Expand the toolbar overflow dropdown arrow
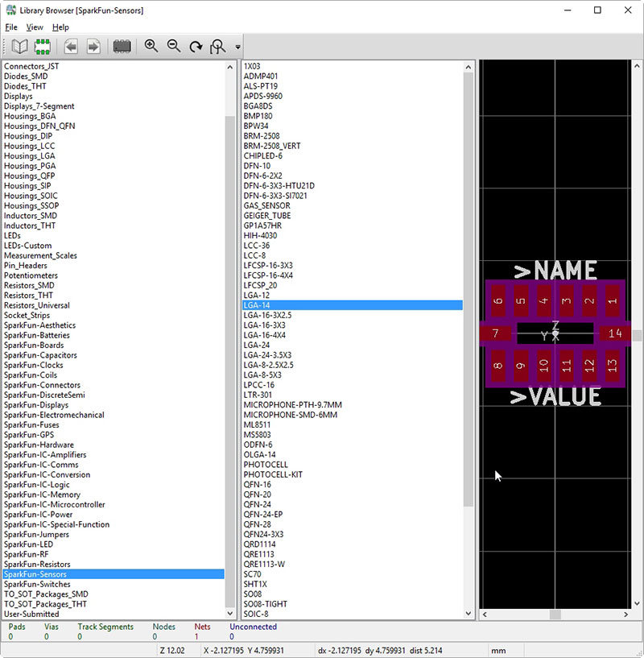 click(238, 48)
